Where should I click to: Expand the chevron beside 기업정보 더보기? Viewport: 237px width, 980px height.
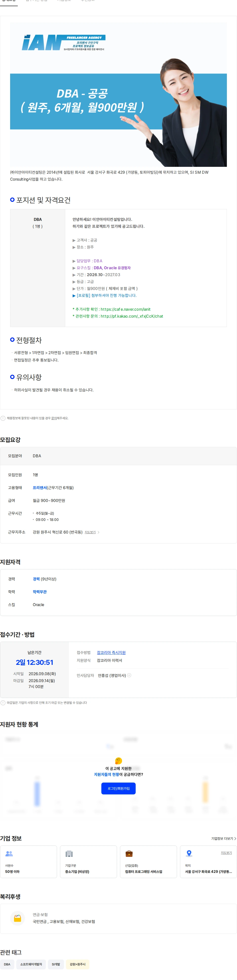coord(235,839)
